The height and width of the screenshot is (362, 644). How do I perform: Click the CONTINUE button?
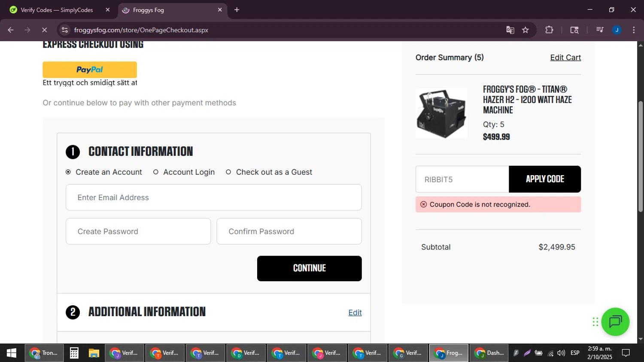tap(309, 268)
